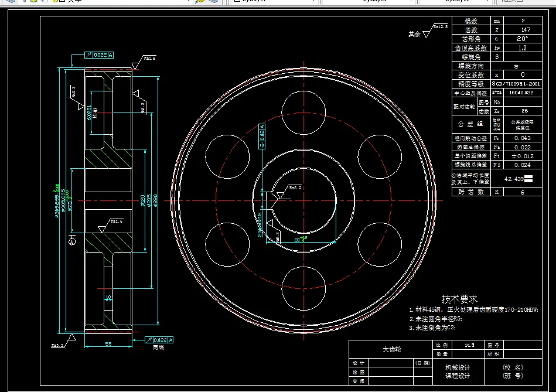Select the 180±0.032 center distance value
The height and width of the screenshot is (392, 556).
(521, 93)
